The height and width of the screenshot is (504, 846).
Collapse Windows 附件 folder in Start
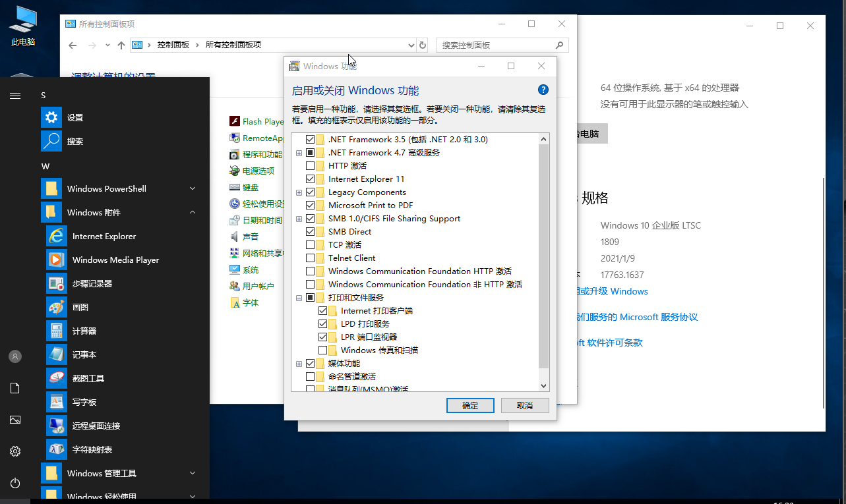(x=193, y=212)
